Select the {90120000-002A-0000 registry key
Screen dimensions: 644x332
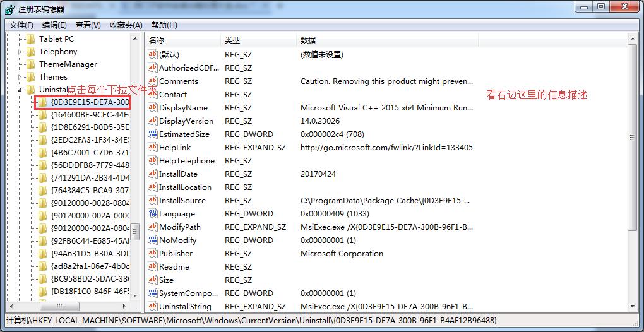[90, 216]
